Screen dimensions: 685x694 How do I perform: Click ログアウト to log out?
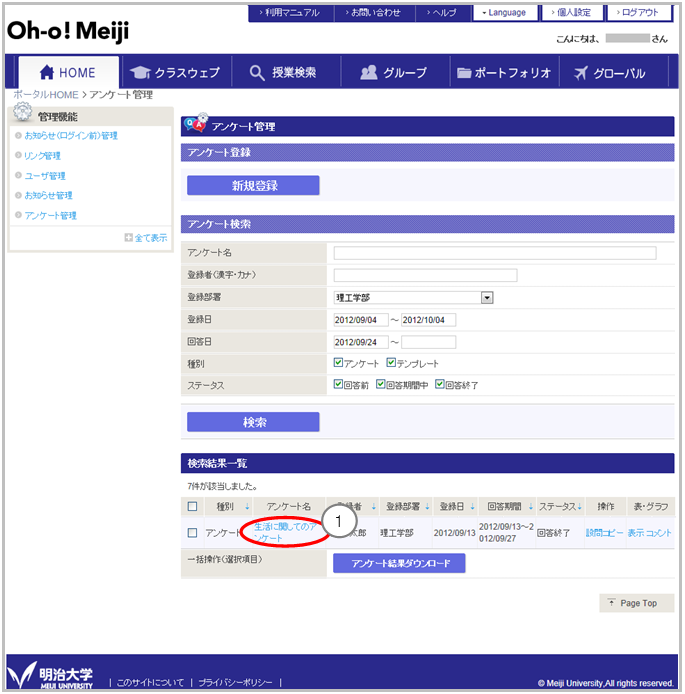point(639,12)
